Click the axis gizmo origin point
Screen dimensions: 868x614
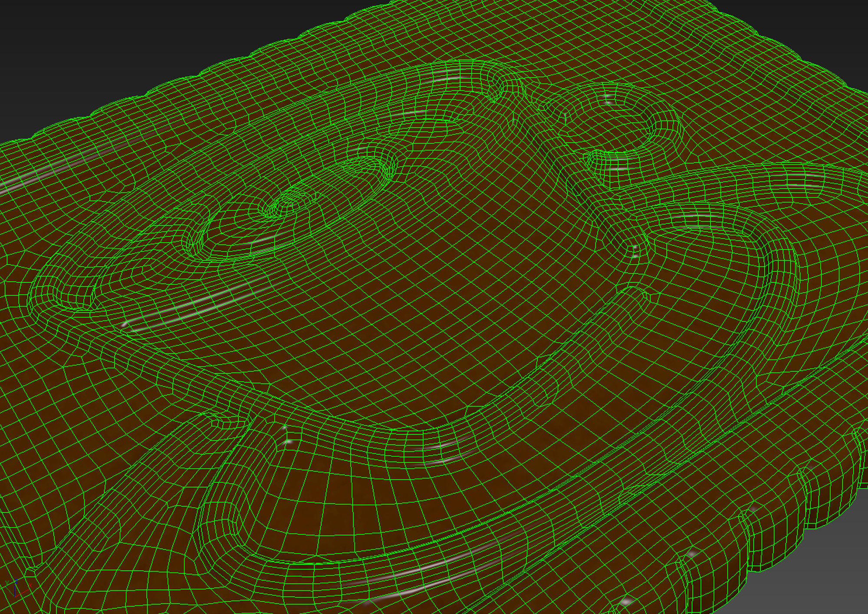[x=15, y=597]
